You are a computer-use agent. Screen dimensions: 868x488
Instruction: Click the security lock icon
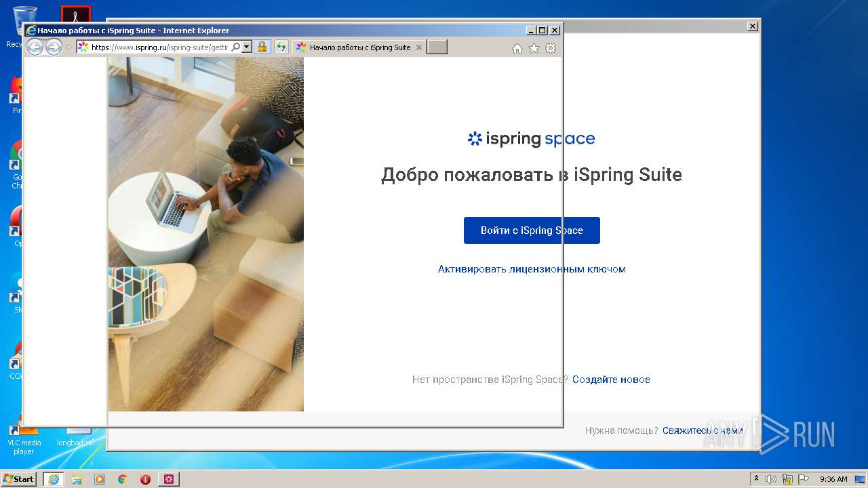262,47
